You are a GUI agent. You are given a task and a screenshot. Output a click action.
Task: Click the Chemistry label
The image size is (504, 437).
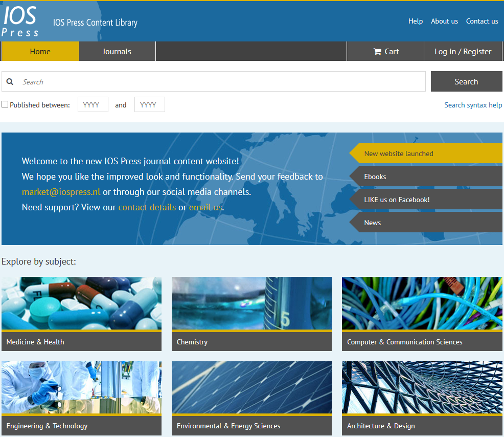(192, 342)
